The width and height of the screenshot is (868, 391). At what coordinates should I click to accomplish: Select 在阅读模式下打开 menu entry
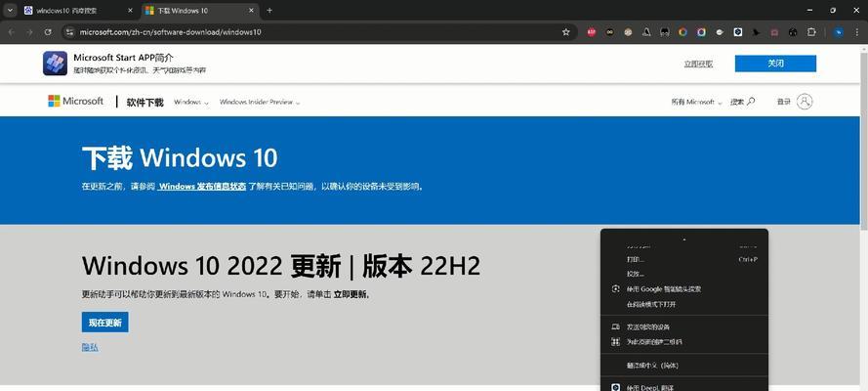[684, 304]
